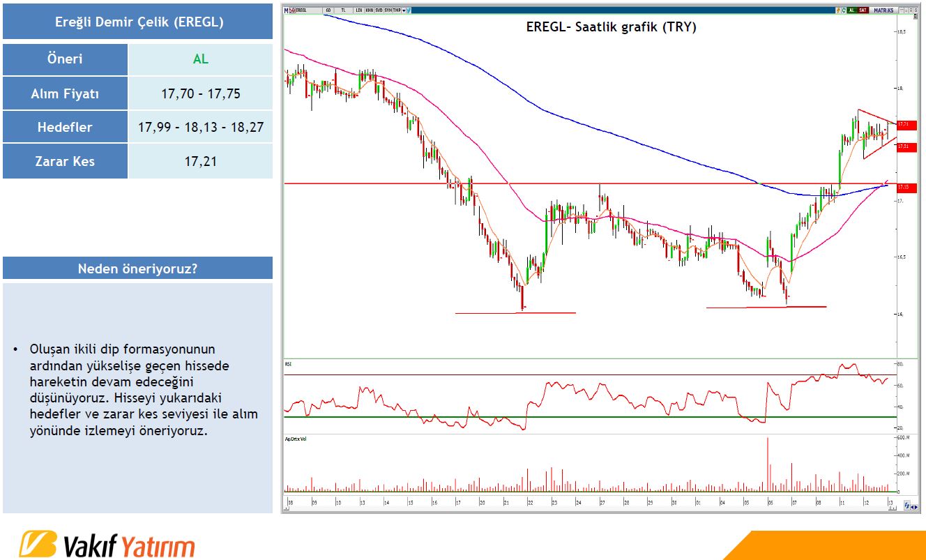This screenshot has height=560, width=926.
Task: Open the dropdown arrow after TMP
Action: [x=404, y=10]
